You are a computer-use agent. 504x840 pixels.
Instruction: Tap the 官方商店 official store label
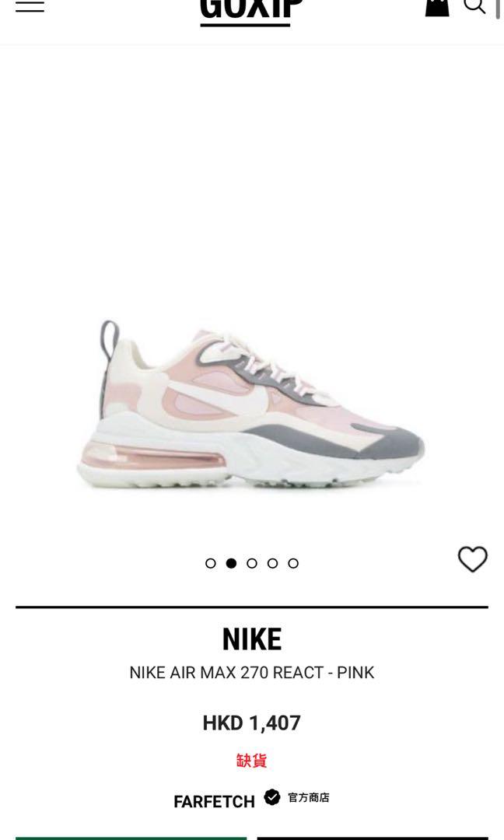coord(309,798)
